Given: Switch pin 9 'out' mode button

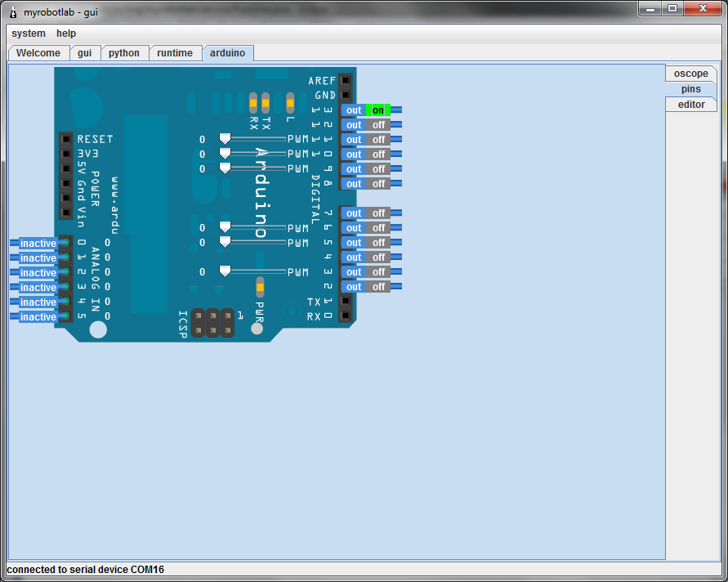Looking at the screenshot, I should [354, 169].
